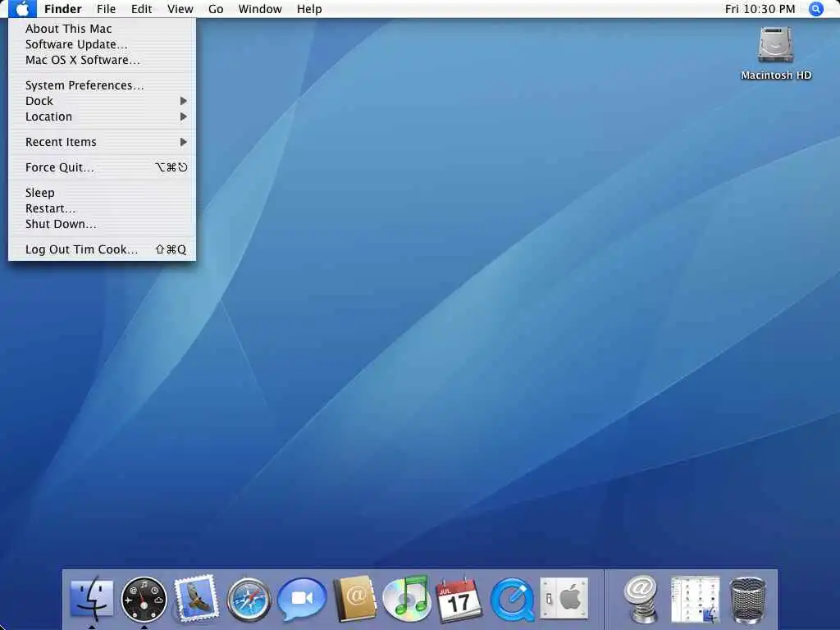The image size is (840, 630).
Task: Open Finder from the Dock
Action: (92, 598)
